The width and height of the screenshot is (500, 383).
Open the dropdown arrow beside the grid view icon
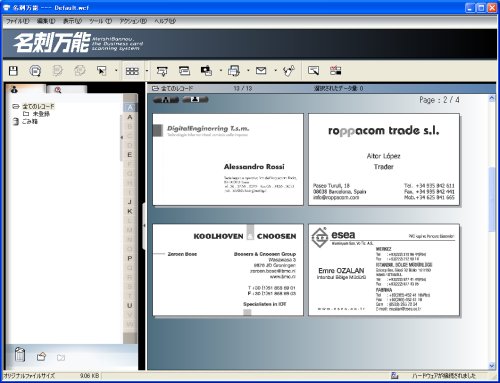[x=147, y=71]
